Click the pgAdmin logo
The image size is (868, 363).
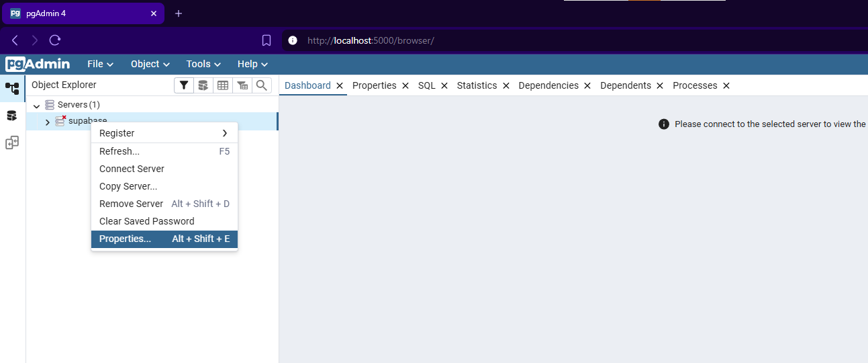(x=38, y=64)
